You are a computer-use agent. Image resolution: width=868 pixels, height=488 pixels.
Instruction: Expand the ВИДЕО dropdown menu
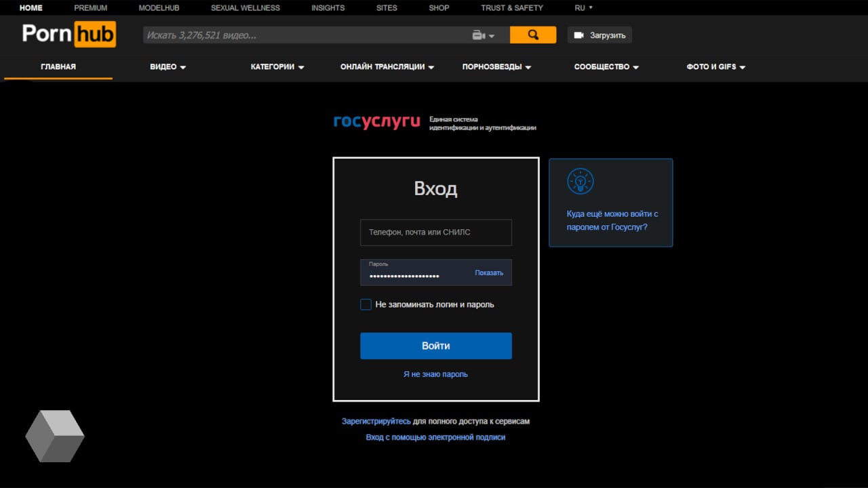(167, 67)
